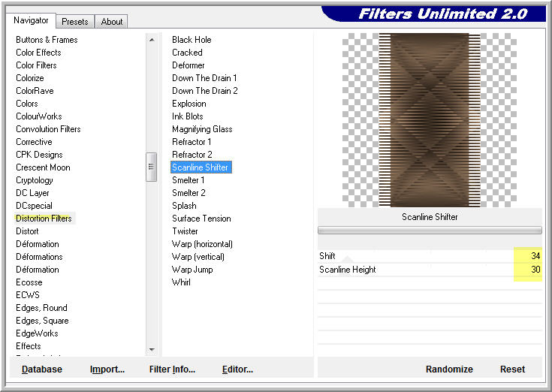This screenshot has width=552, height=392.
Task: Choose the Ink Blots filter
Action: point(187,116)
